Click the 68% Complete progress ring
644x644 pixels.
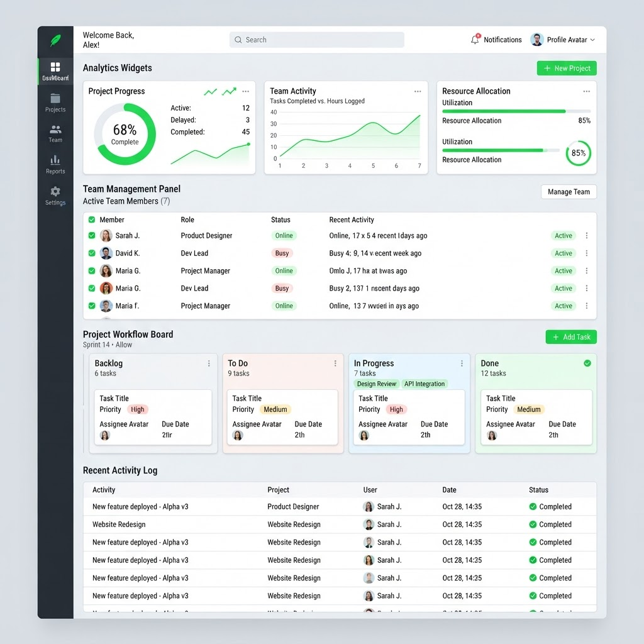(125, 134)
